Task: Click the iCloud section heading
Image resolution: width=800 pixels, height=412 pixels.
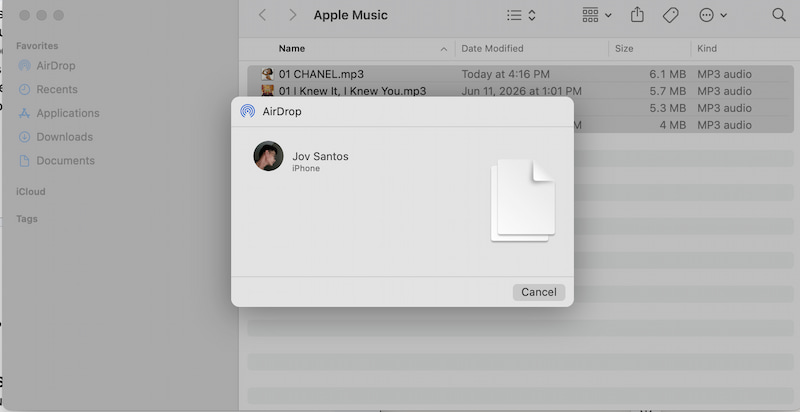Action: (x=31, y=192)
